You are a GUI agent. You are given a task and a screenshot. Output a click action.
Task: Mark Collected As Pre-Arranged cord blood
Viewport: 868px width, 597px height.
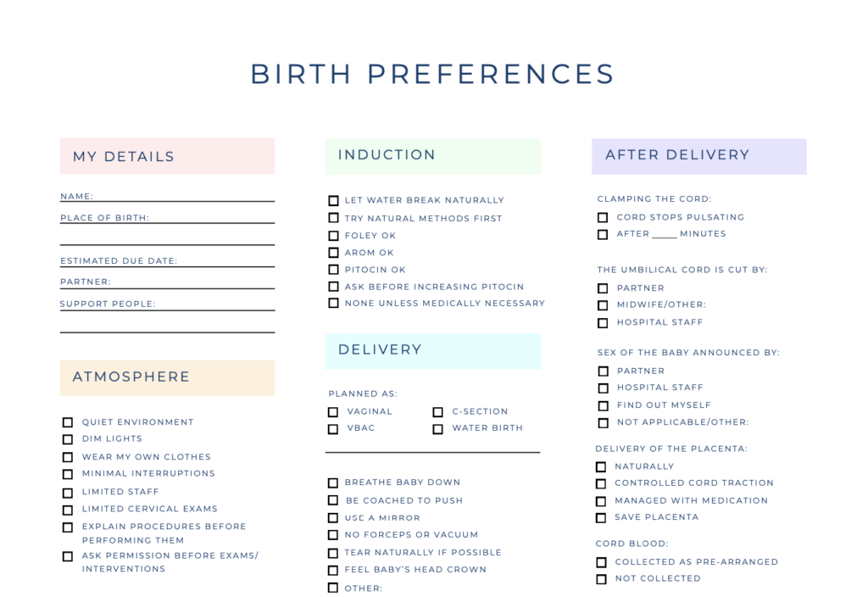click(x=601, y=563)
